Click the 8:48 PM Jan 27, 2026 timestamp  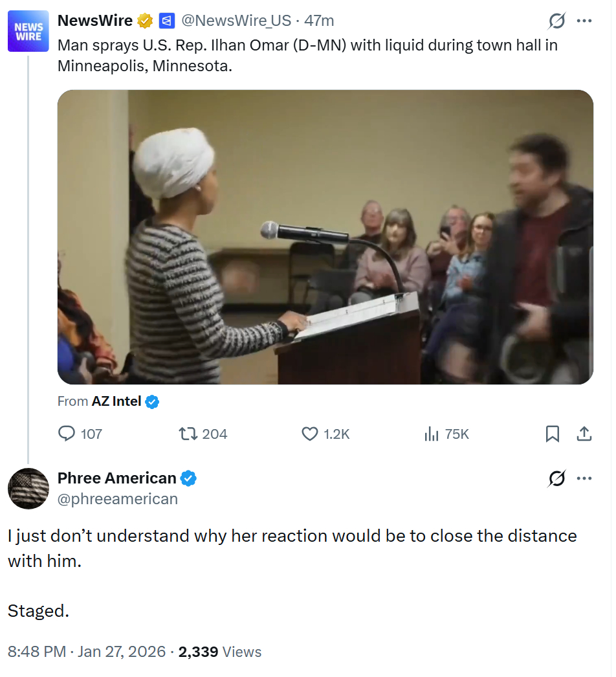coord(87,652)
